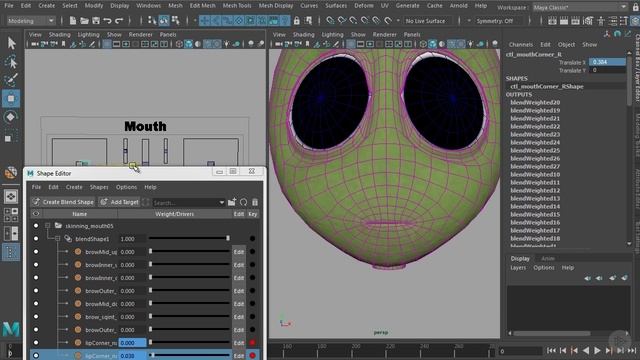This screenshot has height=360, width=640.
Task: Click the Shape Editor trash delete icon
Action: click(x=255, y=202)
